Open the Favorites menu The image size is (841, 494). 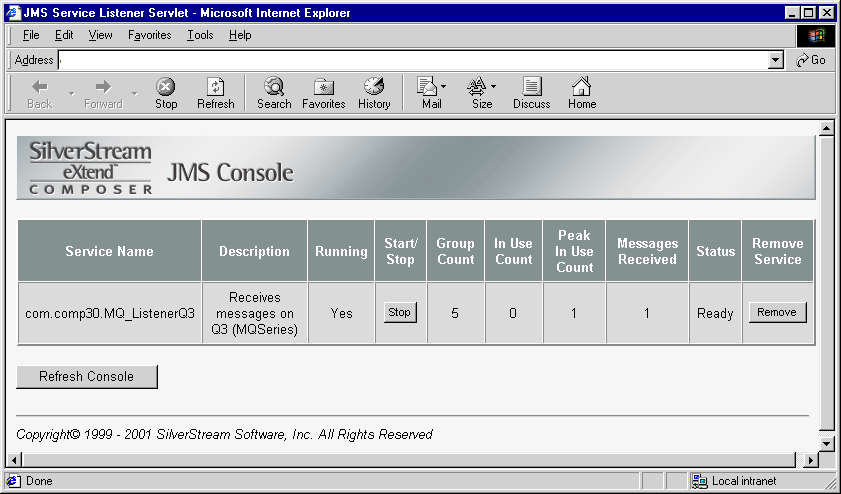tap(150, 35)
